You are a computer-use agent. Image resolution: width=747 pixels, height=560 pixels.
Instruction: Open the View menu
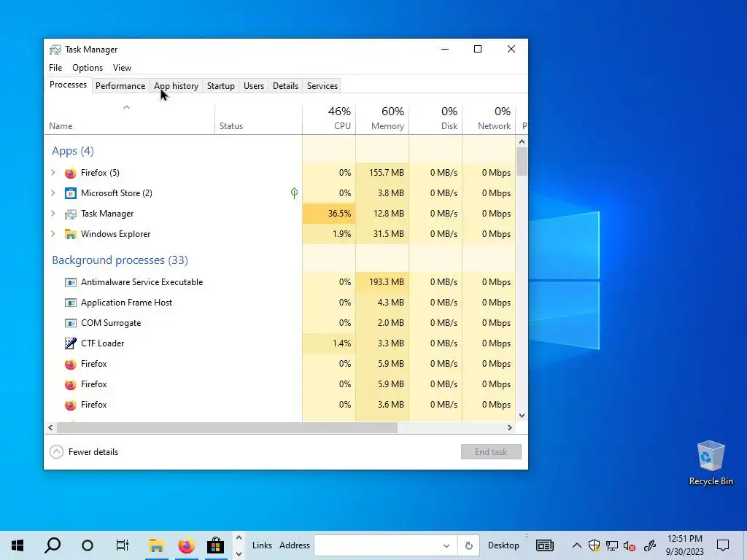click(122, 68)
